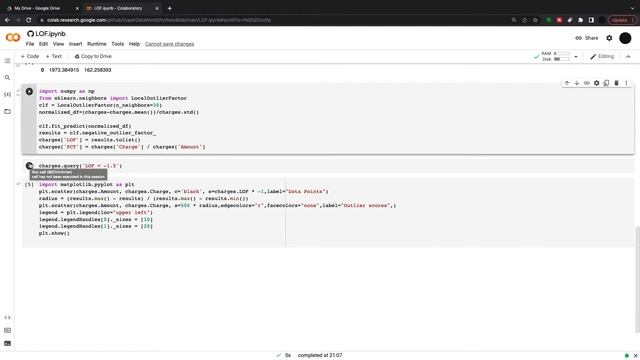Screen dimensions: 640x360
Task: Click the Share button
Action: point(587,38)
